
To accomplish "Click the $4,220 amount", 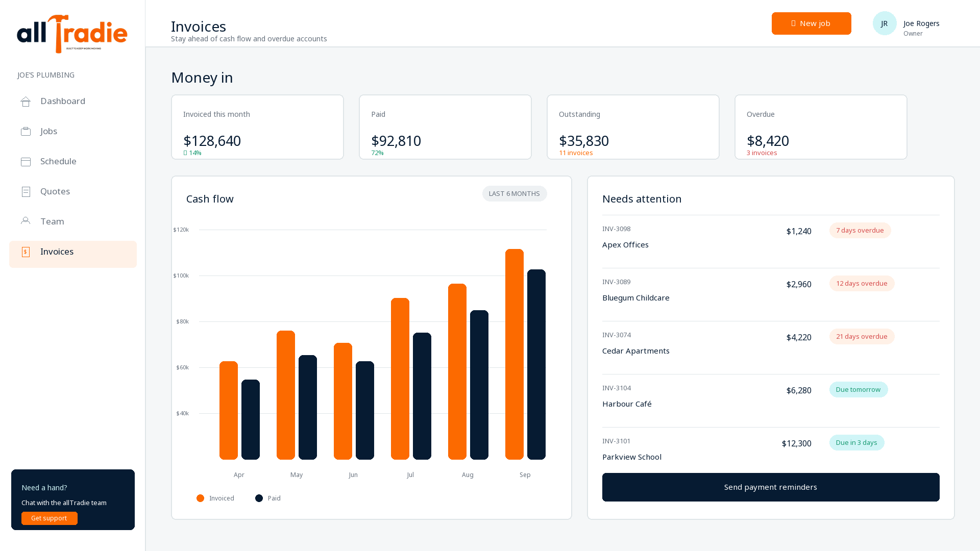I will [x=799, y=338].
